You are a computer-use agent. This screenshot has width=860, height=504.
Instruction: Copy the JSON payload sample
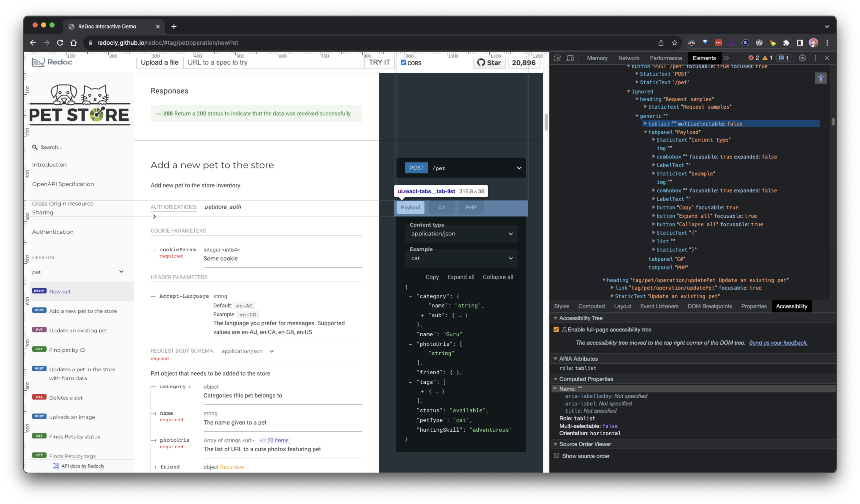point(432,277)
